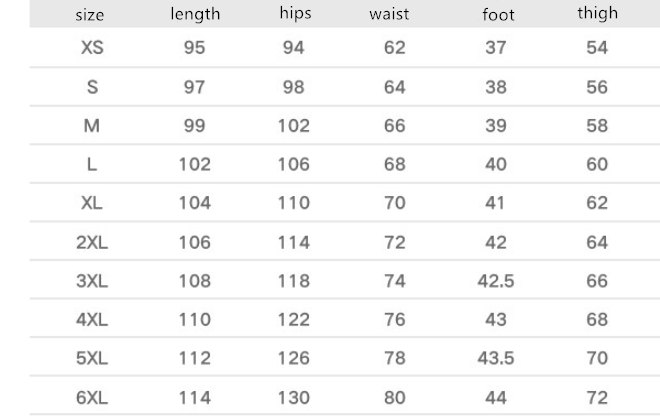Screen dimensions: 660x419
Task: Click the "thigh" column header
Action: click(597, 14)
